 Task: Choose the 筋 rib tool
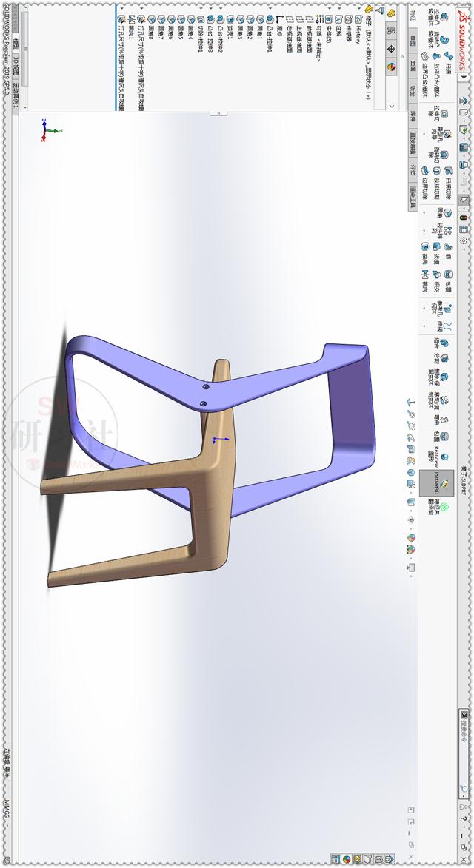click(448, 250)
